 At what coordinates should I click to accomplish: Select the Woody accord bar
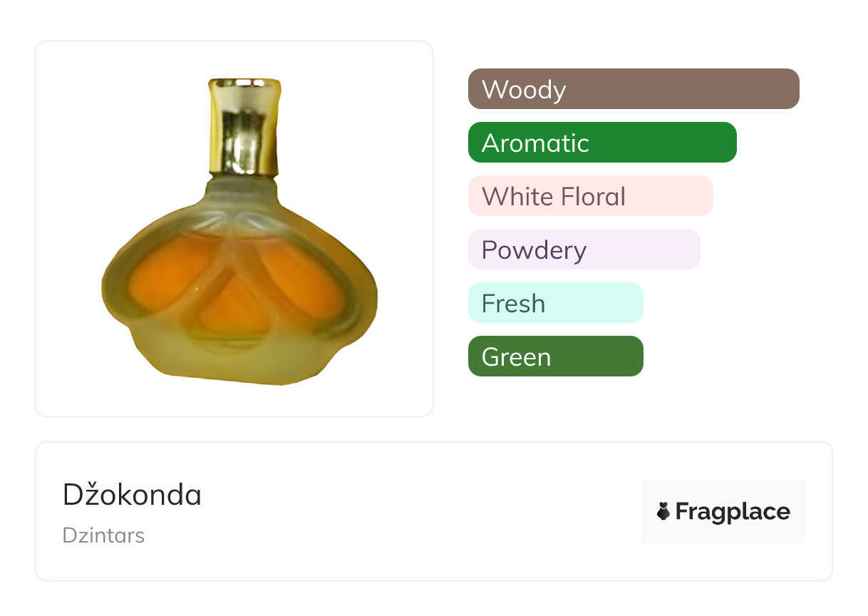(634, 89)
